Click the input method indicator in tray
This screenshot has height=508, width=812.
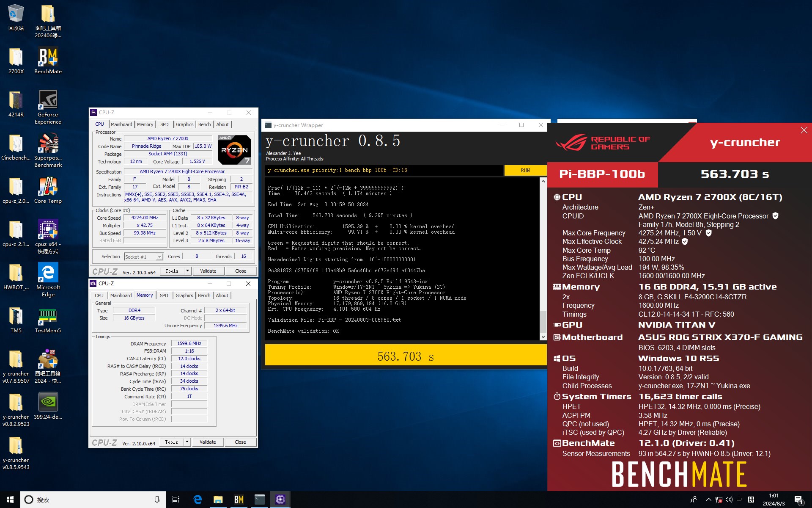[739, 500]
